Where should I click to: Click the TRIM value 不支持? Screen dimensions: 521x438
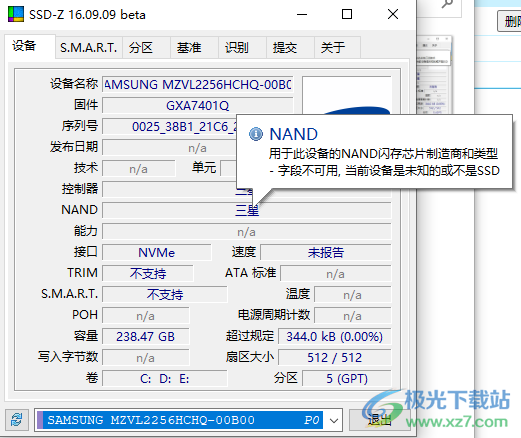point(148,273)
